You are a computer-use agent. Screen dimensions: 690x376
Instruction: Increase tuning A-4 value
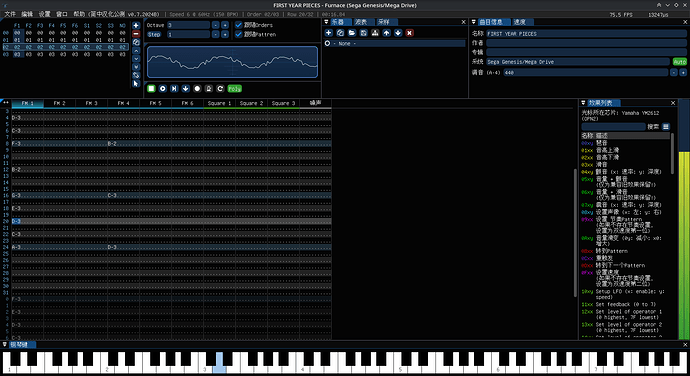(683, 73)
